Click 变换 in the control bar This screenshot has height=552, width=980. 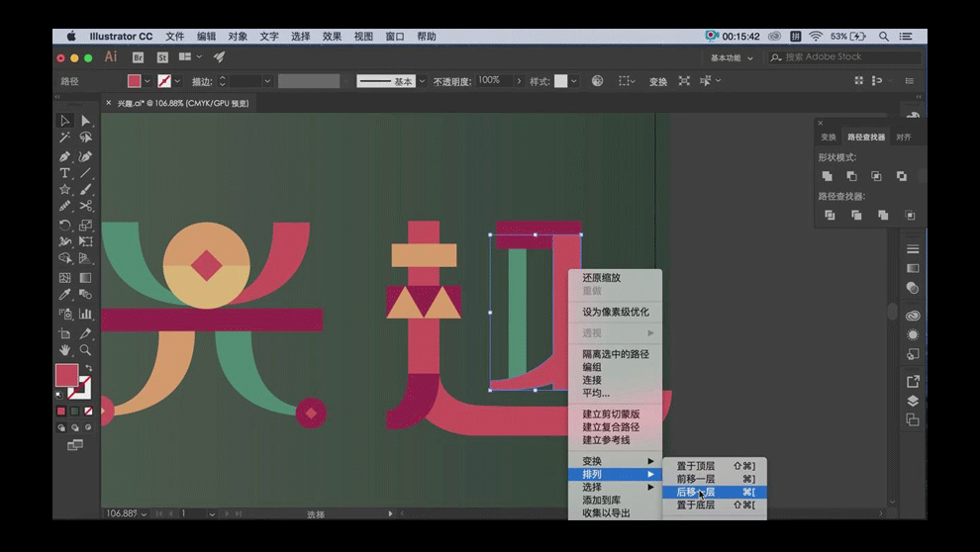(658, 81)
